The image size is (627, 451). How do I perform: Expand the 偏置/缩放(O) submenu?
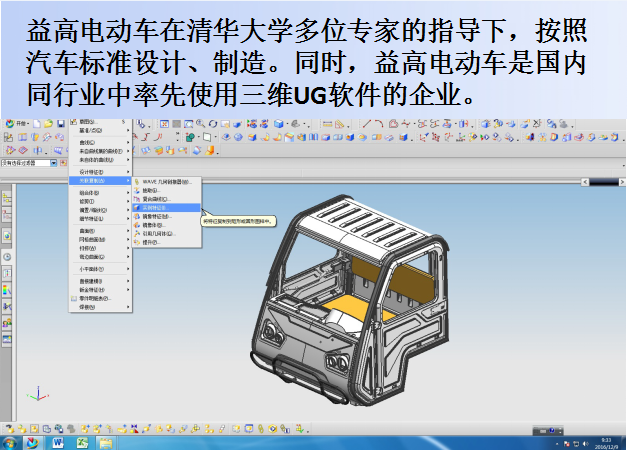pos(100,210)
